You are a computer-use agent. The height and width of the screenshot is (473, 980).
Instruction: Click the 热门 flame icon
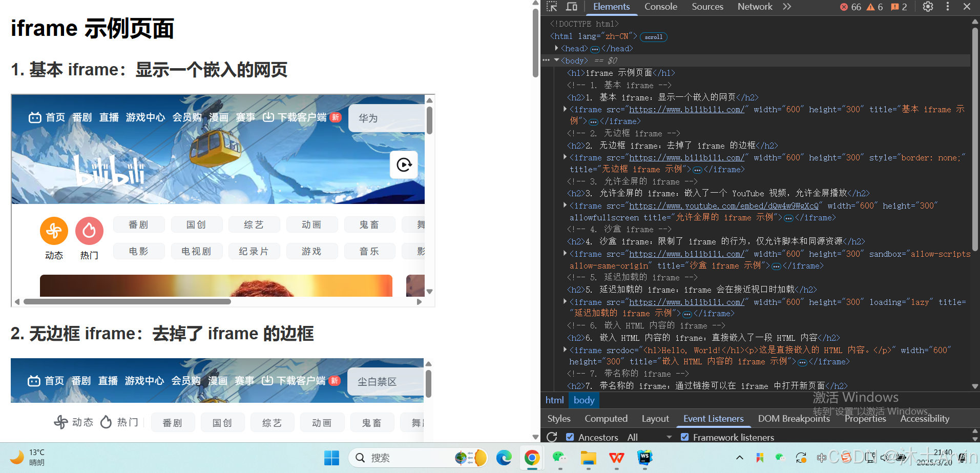click(89, 231)
